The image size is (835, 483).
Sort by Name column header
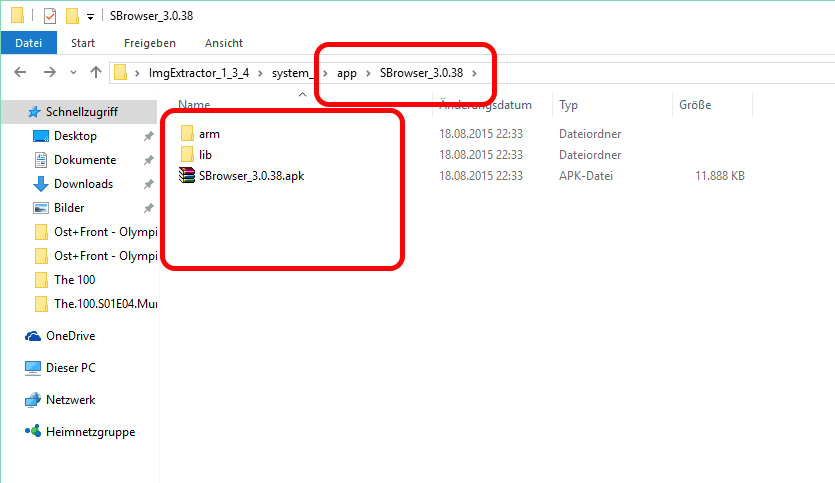[x=194, y=104]
